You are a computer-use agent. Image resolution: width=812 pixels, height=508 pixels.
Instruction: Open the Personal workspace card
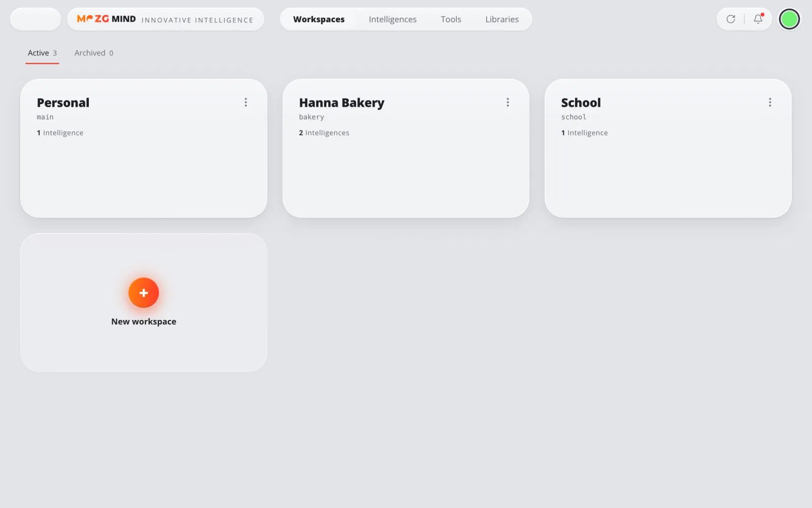coord(144,148)
